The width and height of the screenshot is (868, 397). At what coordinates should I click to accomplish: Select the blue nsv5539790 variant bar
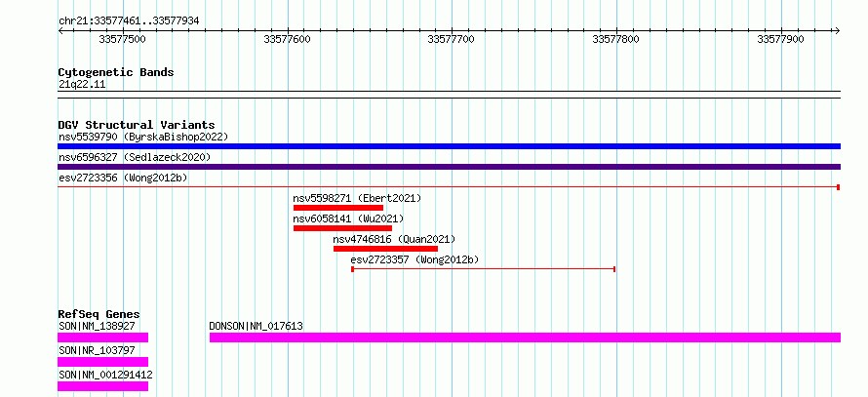click(449, 146)
